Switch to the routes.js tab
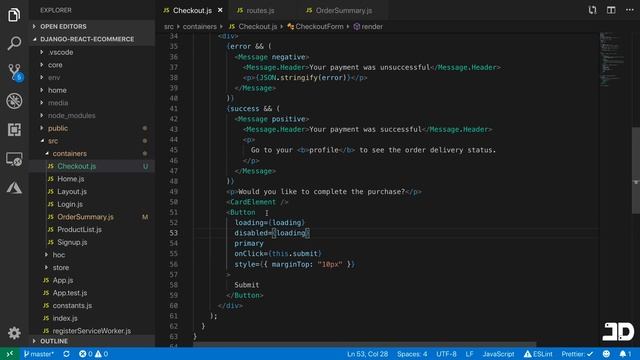Viewport: 640px width, 360px height. (x=260, y=10)
